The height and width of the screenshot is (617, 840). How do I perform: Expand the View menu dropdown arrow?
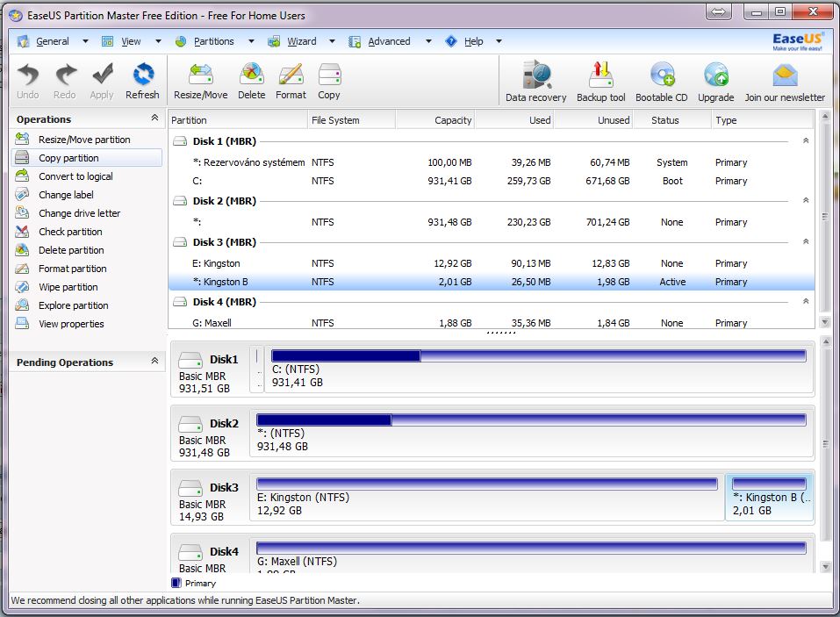[158, 41]
